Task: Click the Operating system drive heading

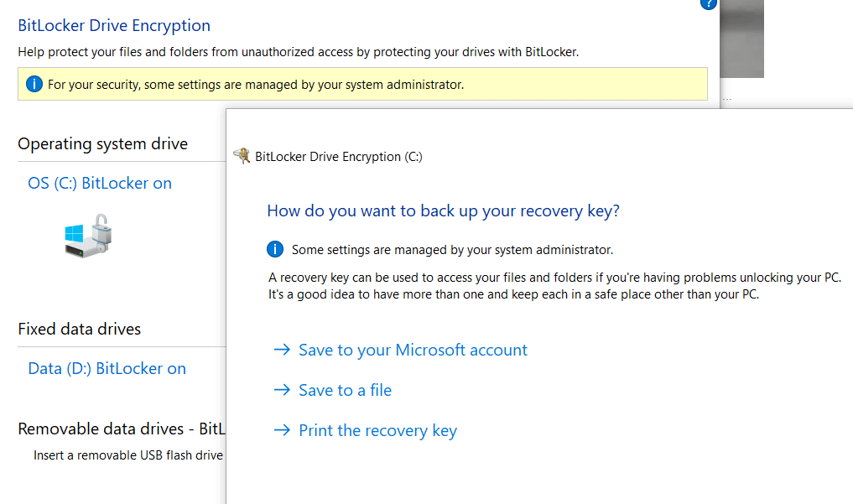Action: point(103,143)
